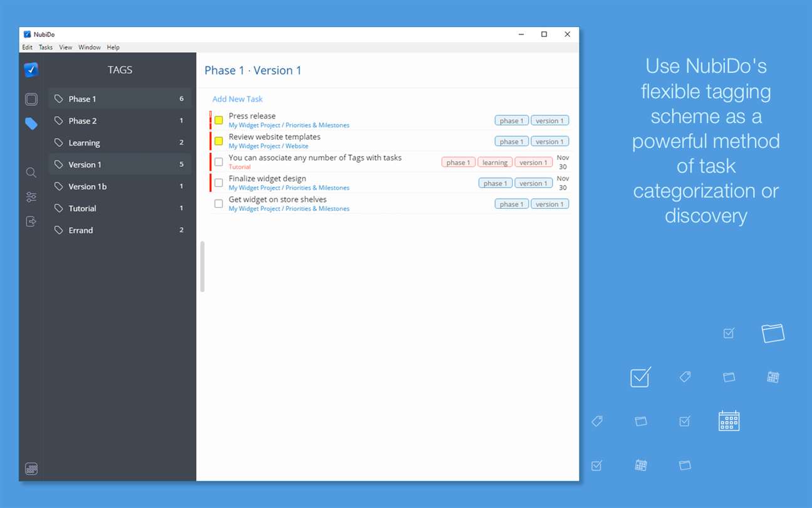Screen dimensions: 812x508
Task: Select the Errand tag row
Action: 120,230
